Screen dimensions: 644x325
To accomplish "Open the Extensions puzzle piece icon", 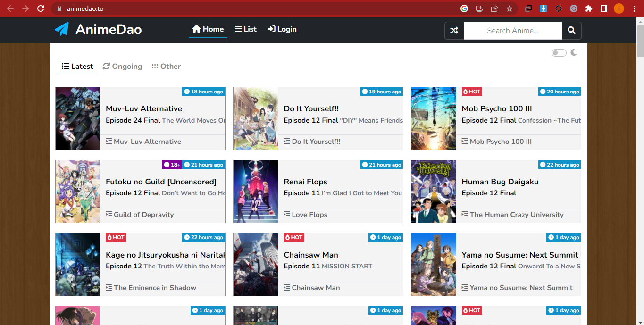I will click(589, 8).
